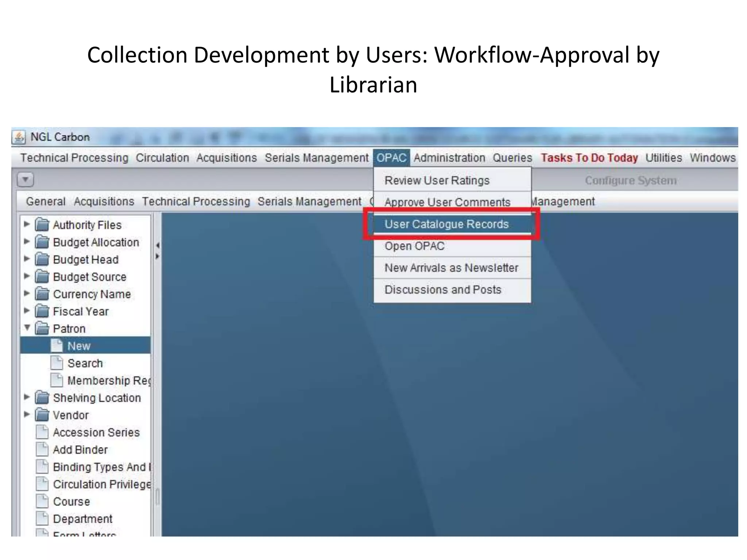Expand the Vendor tree node
747x560 pixels.
(x=27, y=414)
